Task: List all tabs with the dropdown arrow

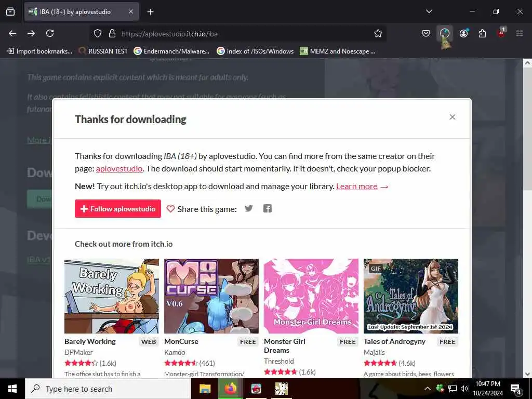Action: tap(429, 11)
